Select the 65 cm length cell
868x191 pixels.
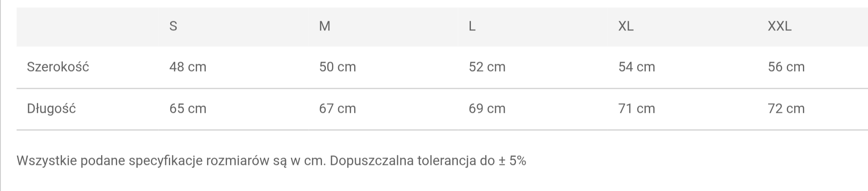click(188, 109)
